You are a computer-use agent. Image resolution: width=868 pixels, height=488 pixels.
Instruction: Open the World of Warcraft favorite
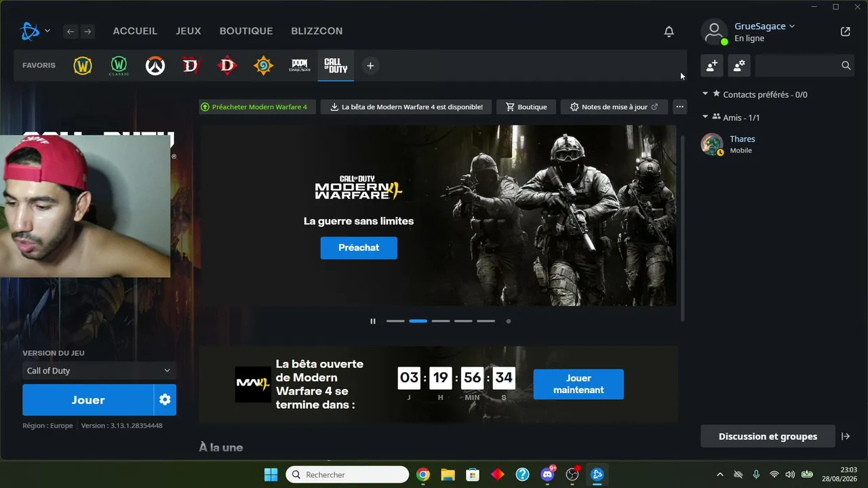click(83, 66)
